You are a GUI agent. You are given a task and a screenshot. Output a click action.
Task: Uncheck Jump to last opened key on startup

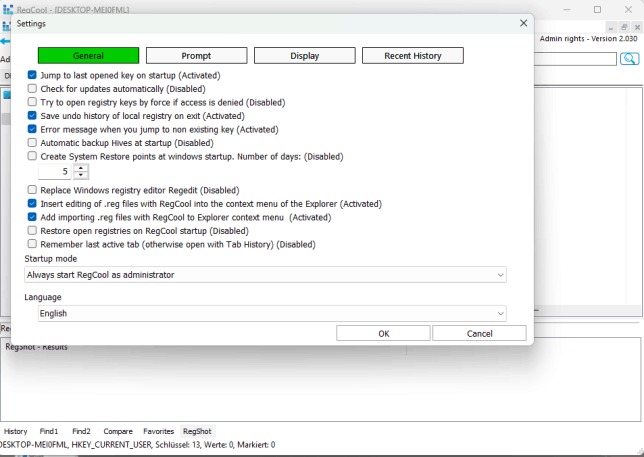pos(33,75)
